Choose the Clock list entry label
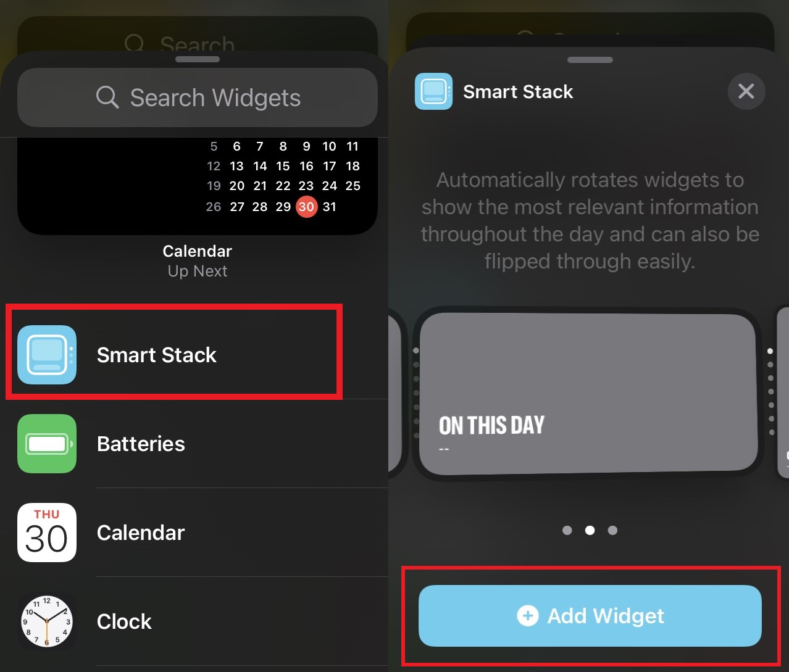 pyautogui.click(x=124, y=621)
